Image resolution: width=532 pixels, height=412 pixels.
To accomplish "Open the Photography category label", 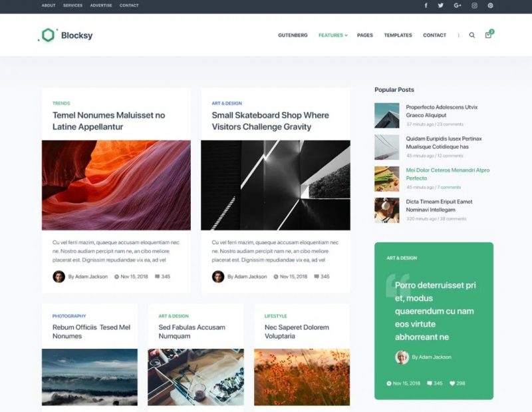I will [x=69, y=316].
